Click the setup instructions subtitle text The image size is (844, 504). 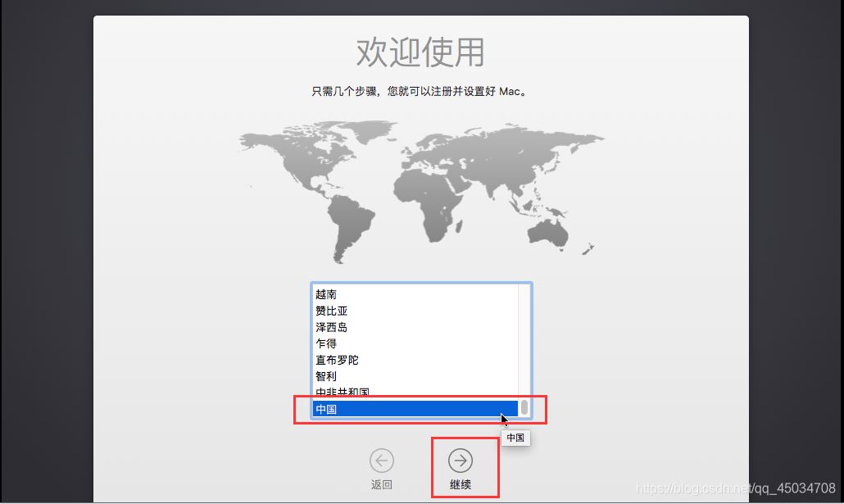pos(421,90)
